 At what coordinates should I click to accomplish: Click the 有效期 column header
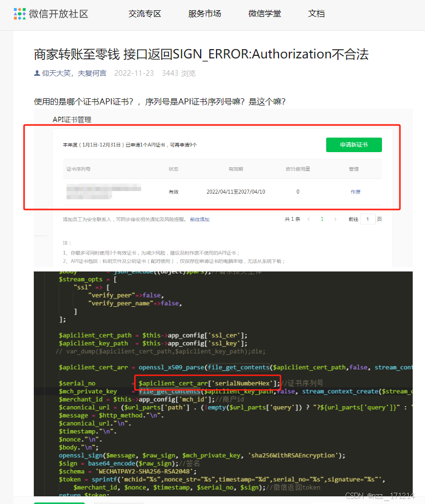tap(236, 169)
